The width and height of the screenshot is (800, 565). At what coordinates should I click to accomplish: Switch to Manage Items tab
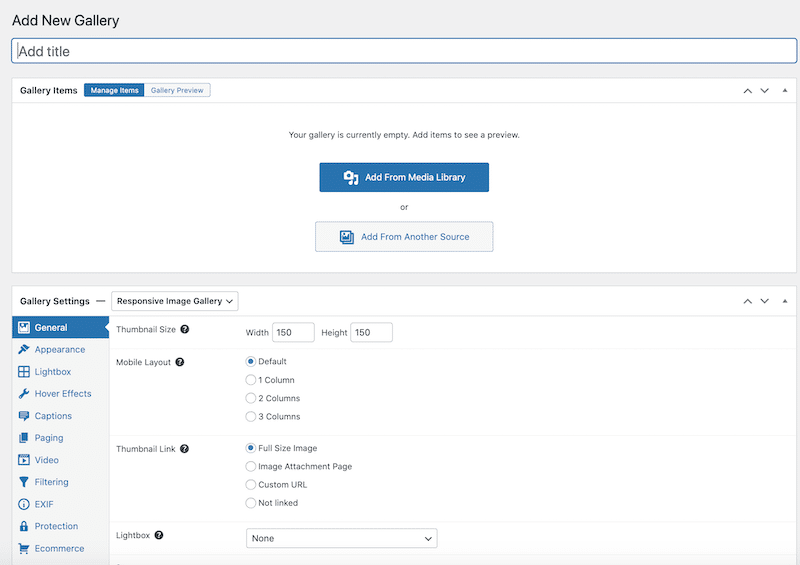(114, 90)
